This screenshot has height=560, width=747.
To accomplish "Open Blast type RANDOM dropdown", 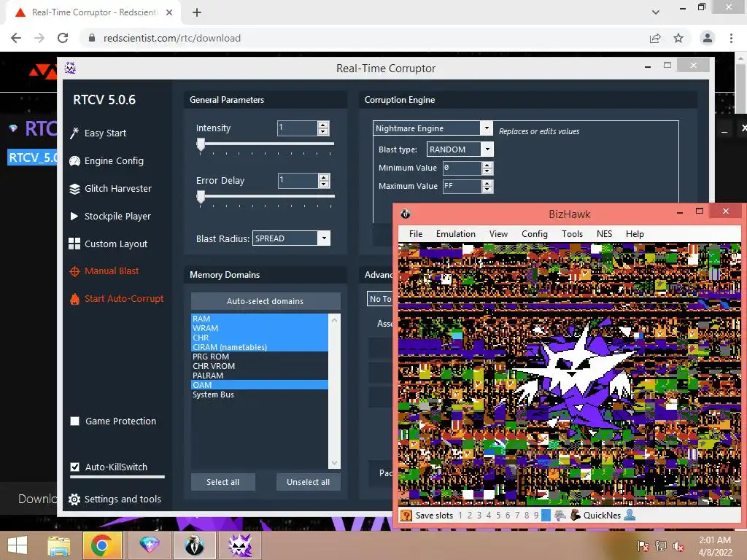I will click(487, 149).
